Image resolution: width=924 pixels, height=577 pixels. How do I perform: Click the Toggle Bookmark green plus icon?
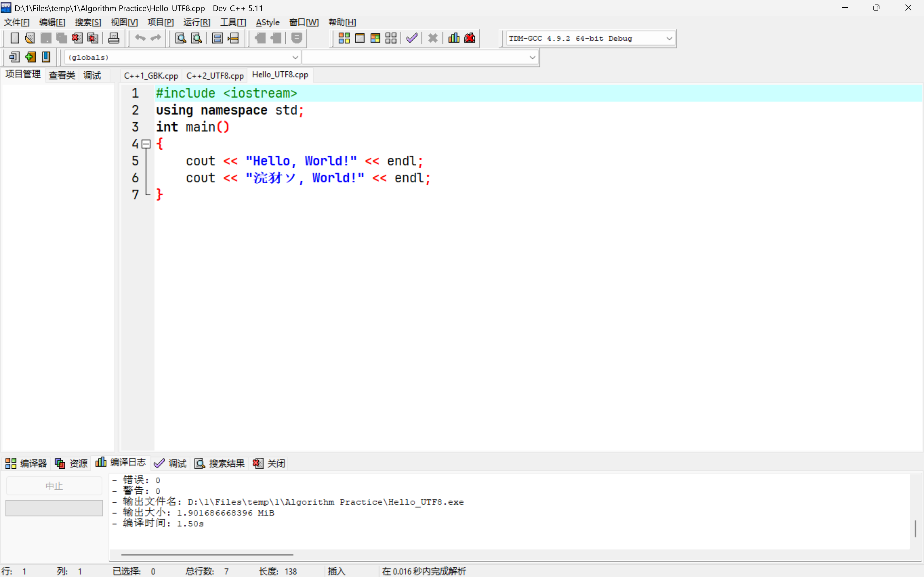[30, 57]
